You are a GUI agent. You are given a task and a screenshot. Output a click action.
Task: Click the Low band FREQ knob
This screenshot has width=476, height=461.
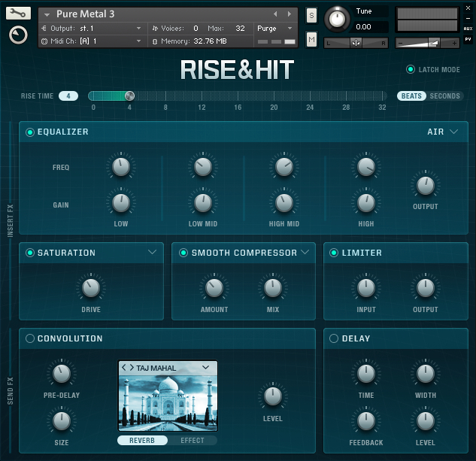(121, 167)
